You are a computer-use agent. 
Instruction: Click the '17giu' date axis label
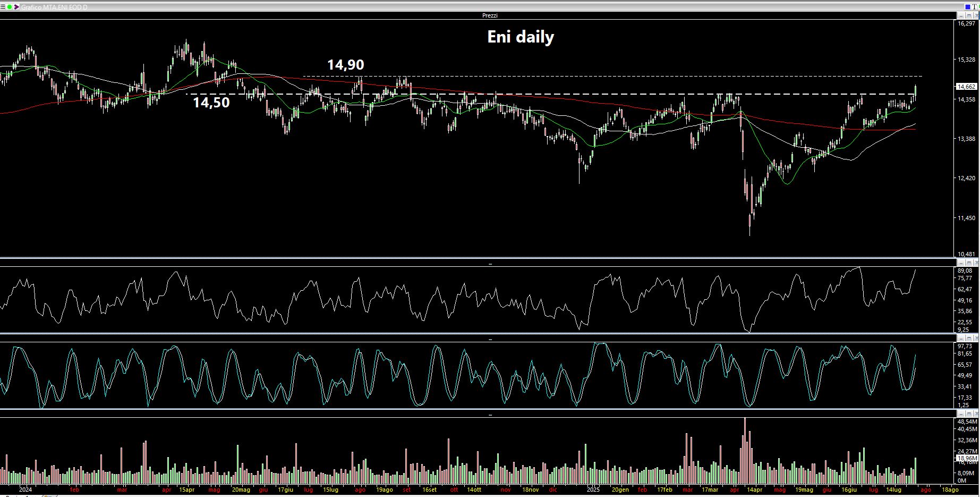pyautogui.click(x=285, y=490)
